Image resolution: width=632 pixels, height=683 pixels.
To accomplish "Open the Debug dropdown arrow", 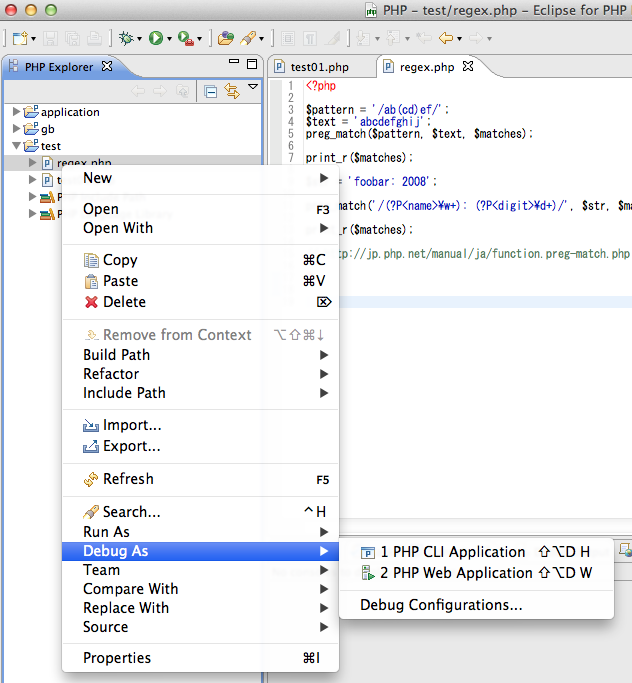I will pyautogui.click(x=139, y=39).
